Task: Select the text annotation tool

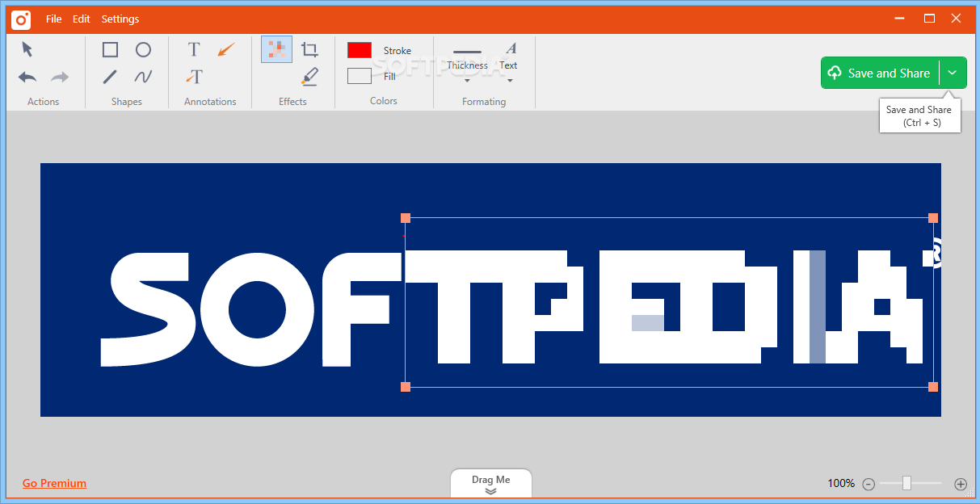Action: coord(194,50)
